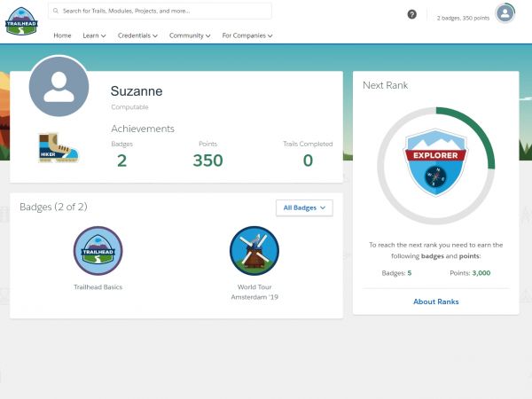Open the About Ranks link

click(x=435, y=301)
